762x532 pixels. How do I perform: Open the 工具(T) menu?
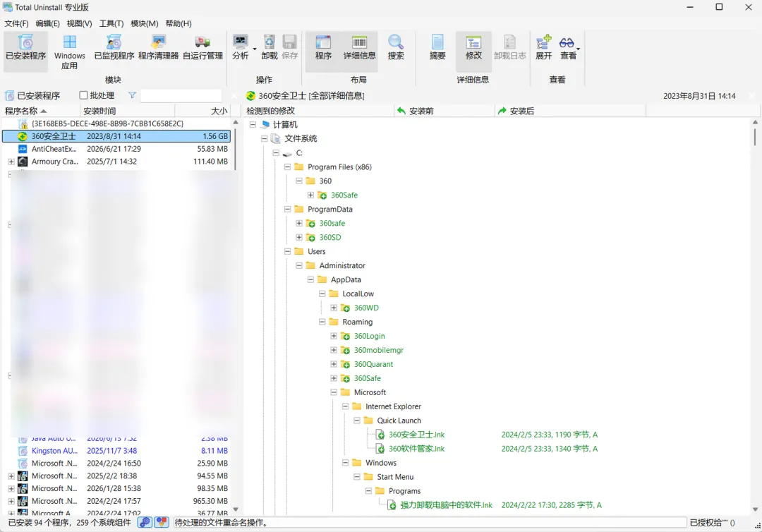[111, 23]
